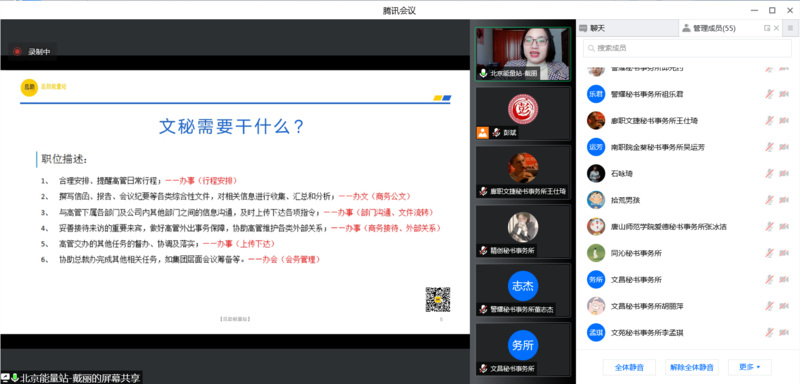Screen dimensions: 800x384
Task: Expand the 更多 dropdown
Action: click(x=749, y=367)
